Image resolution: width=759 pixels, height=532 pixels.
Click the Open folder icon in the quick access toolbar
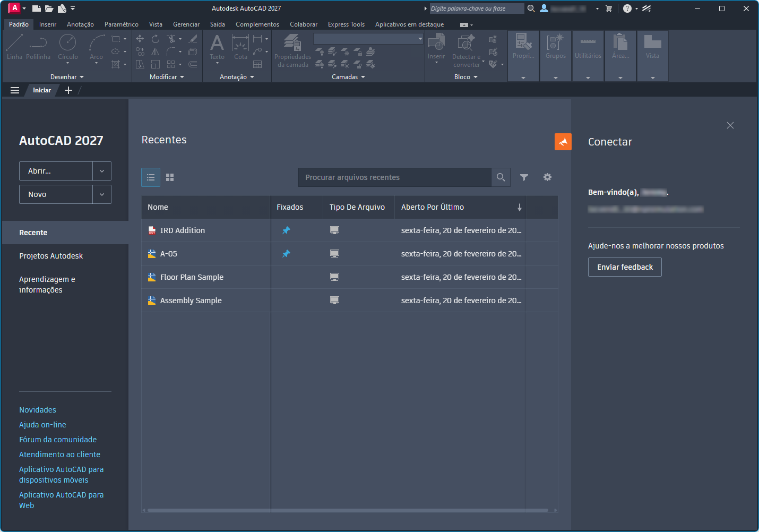click(x=49, y=8)
